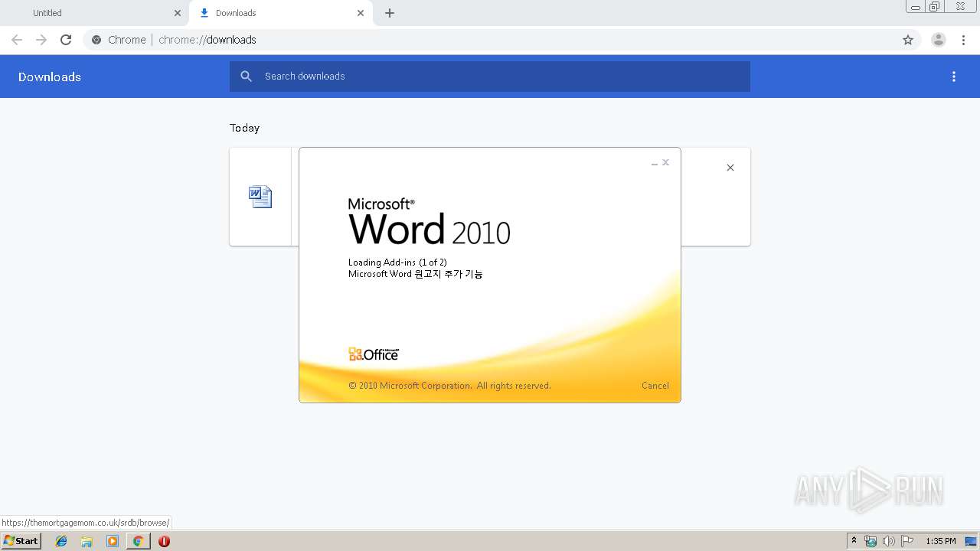Click the Downloads page heading
Viewport: 980px width, 551px height.
point(50,77)
